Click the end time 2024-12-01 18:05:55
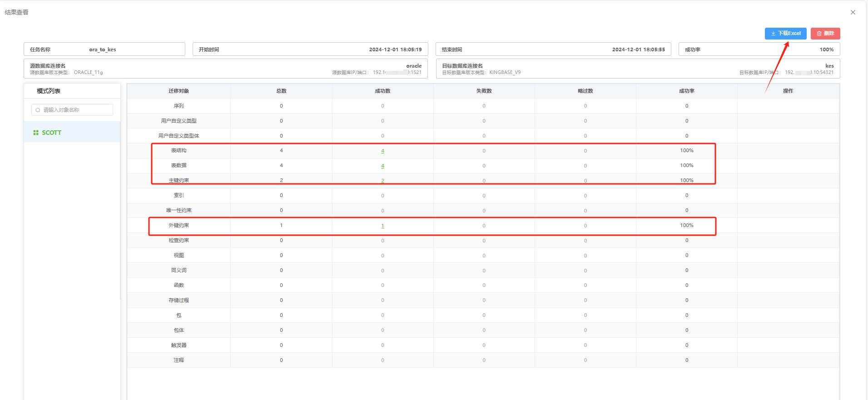The image size is (868, 400). tap(638, 49)
